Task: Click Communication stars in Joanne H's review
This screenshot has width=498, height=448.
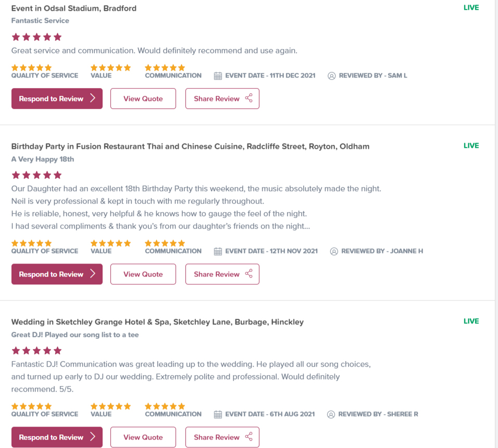Action: (165, 243)
